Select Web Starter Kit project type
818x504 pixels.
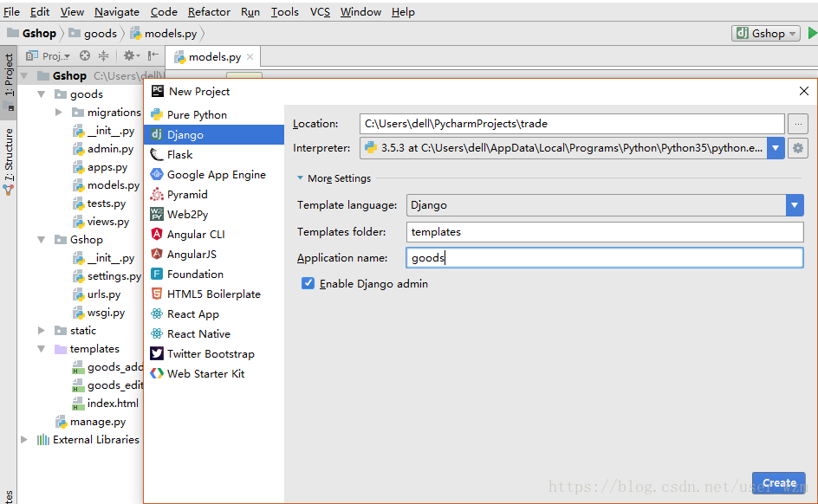214,373
